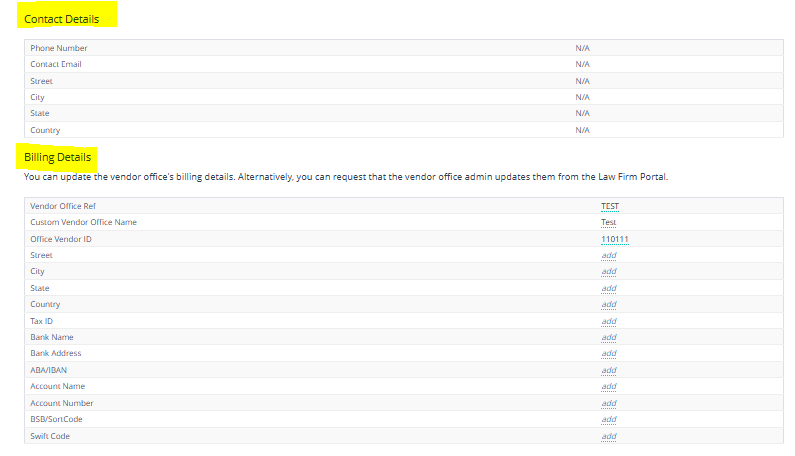
Task: Add the Account Number value
Action: (608, 403)
